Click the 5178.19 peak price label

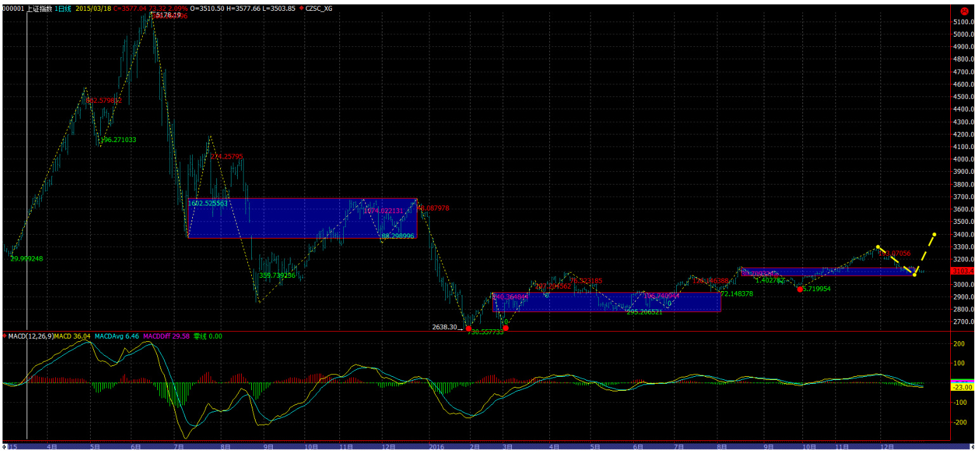click(167, 15)
